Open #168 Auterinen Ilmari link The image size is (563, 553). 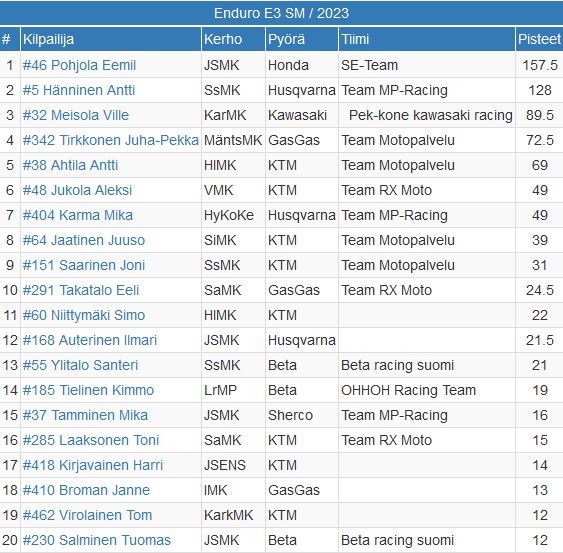(90, 340)
